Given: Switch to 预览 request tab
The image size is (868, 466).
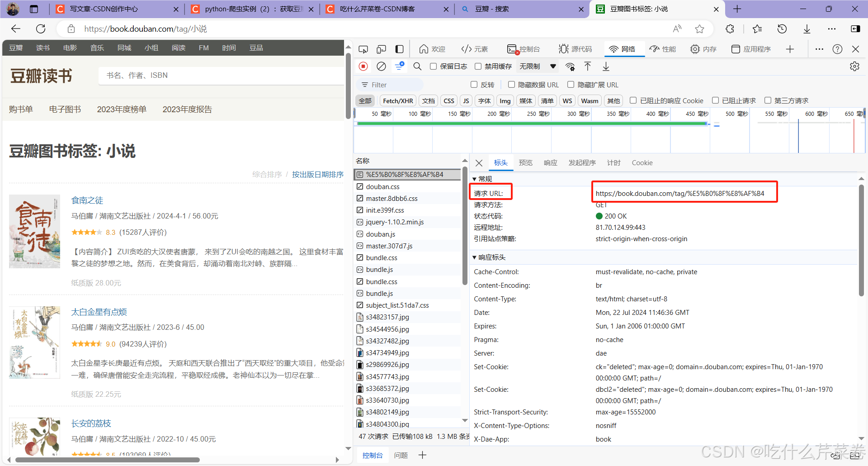Looking at the screenshot, I should pyautogui.click(x=525, y=163).
